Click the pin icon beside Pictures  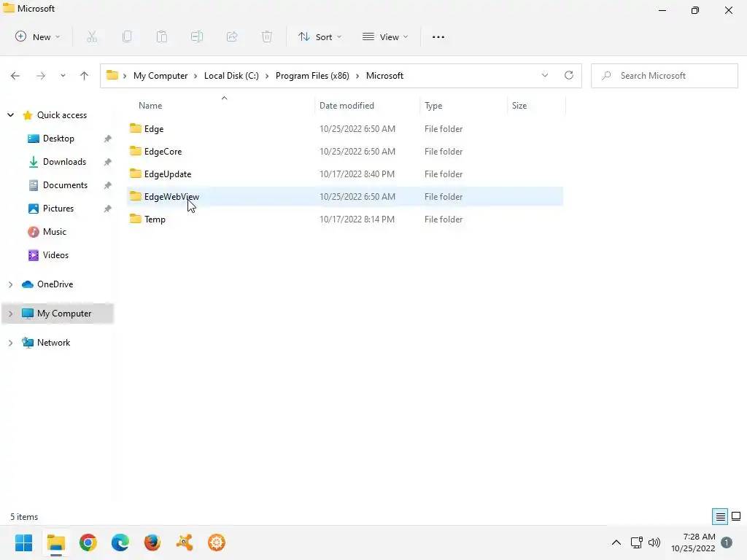point(108,209)
